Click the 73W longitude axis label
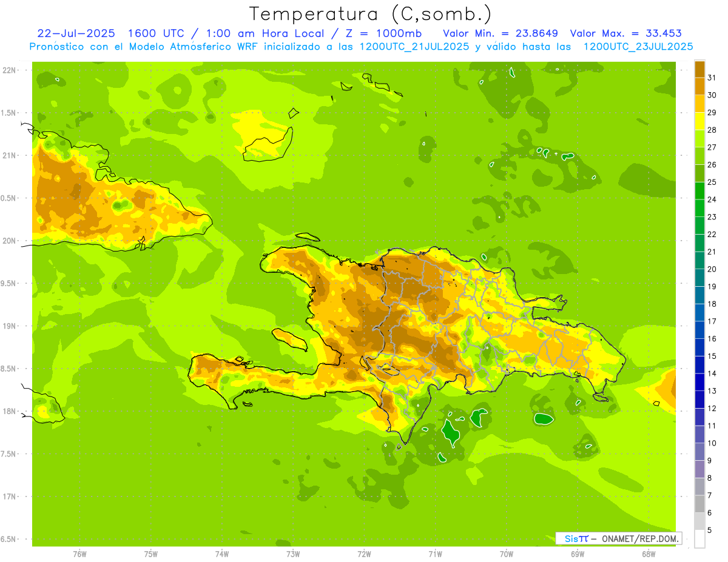Viewport: 728px width, 562px height. pos(293,554)
